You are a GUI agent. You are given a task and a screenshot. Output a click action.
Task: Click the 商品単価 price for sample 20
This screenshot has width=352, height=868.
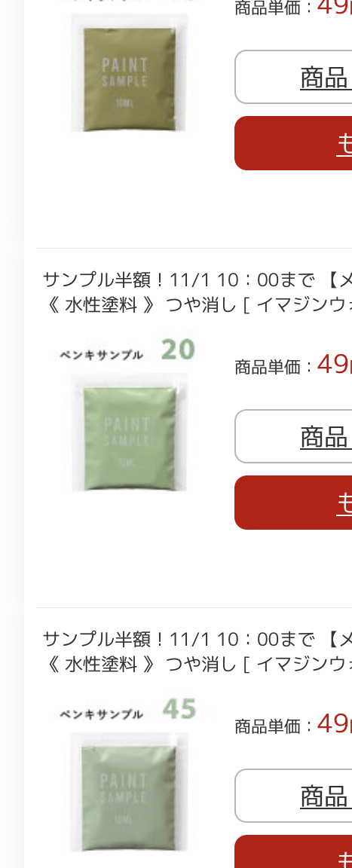(x=293, y=365)
